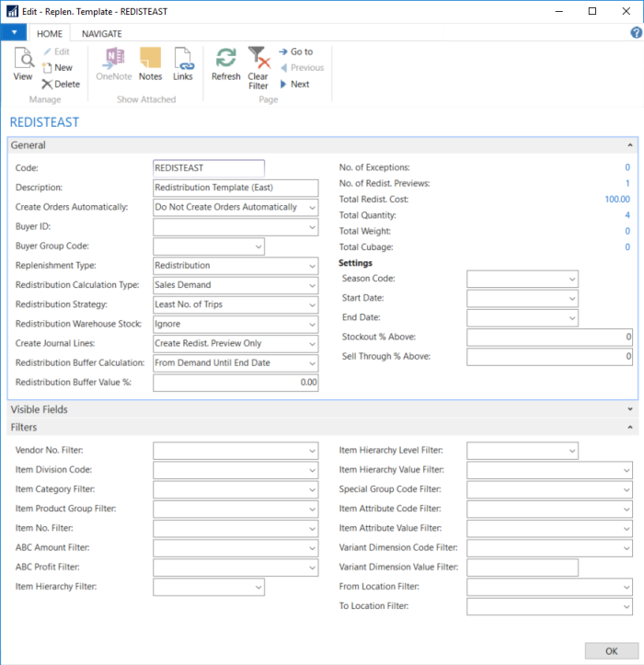Open the Total Redist. Cost value link

(616, 199)
